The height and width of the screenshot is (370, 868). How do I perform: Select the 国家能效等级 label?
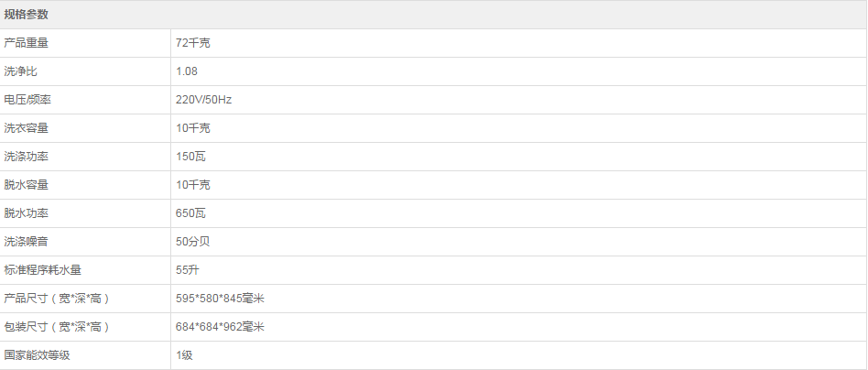[38, 355]
